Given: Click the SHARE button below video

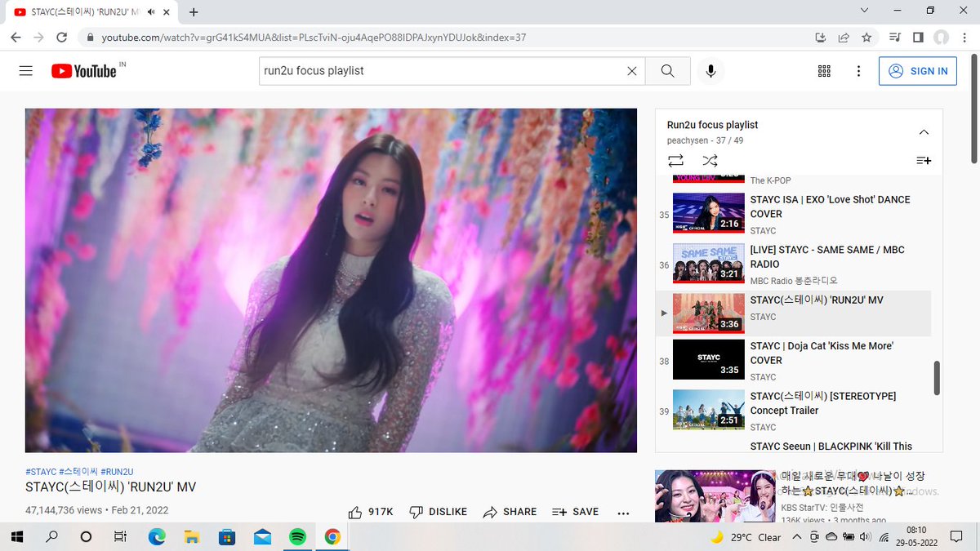Looking at the screenshot, I should coord(510,512).
